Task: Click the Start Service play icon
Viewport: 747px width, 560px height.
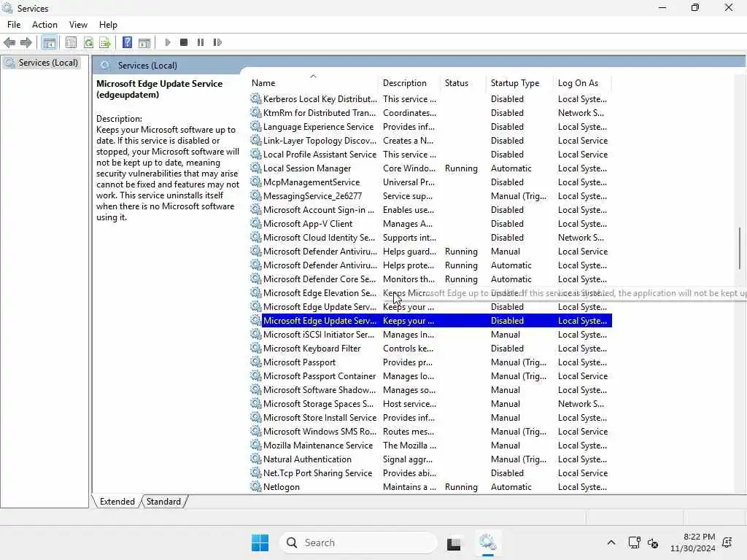Action: tap(168, 42)
